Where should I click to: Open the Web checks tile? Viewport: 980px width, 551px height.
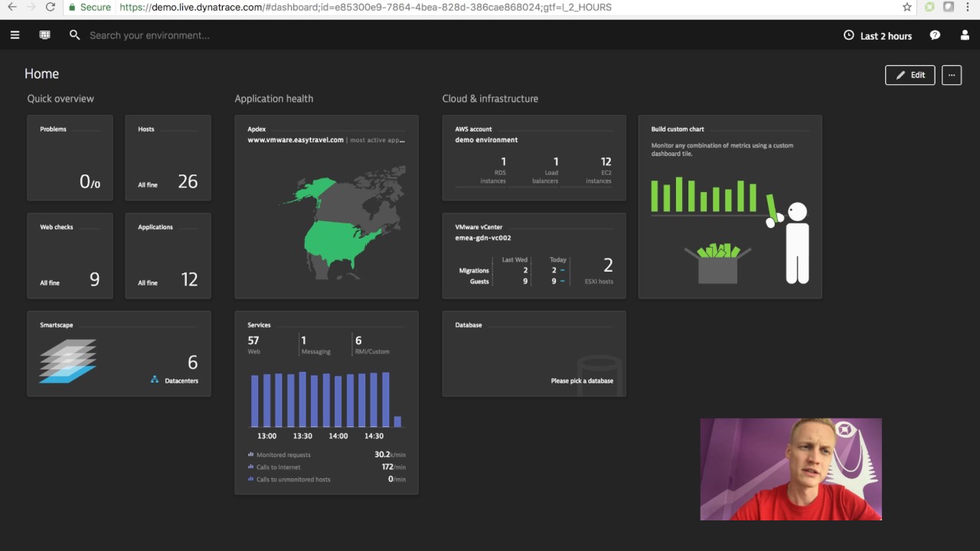pyautogui.click(x=70, y=256)
